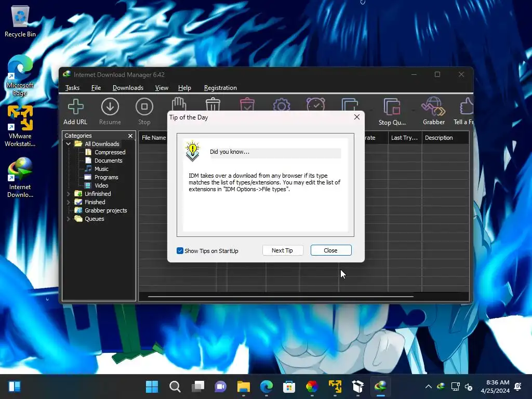The height and width of the screenshot is (399, 532).
Task: Click the Last Try column header
Action: click(404, 138)
